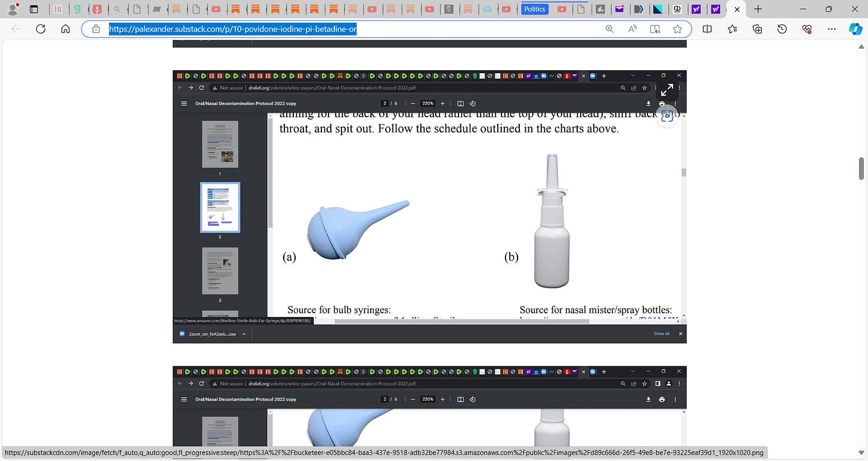The height and width of the screenshot is (461, 868).
Task: Switch to the purple mail envelope tab
Action: (x=620, y=9)
